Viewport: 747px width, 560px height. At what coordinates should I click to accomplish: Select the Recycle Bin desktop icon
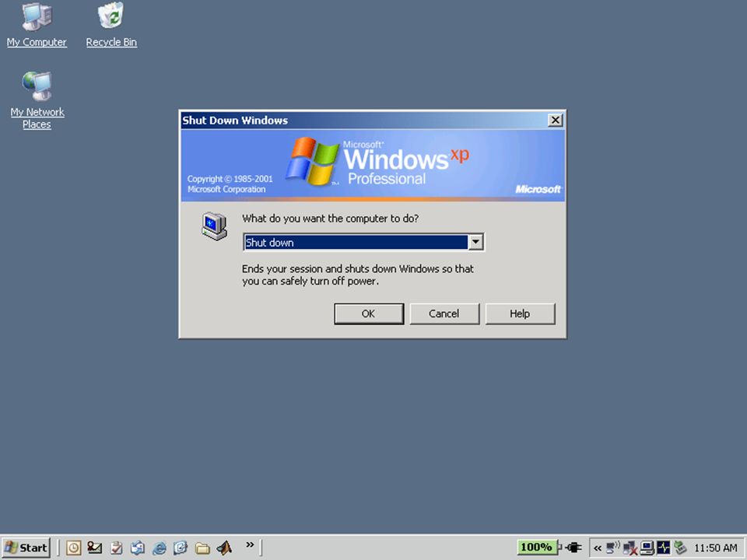111,25
